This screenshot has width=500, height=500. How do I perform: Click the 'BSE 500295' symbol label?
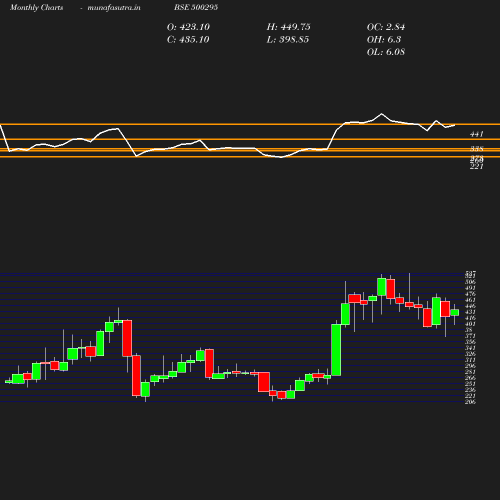pos(196,7)
